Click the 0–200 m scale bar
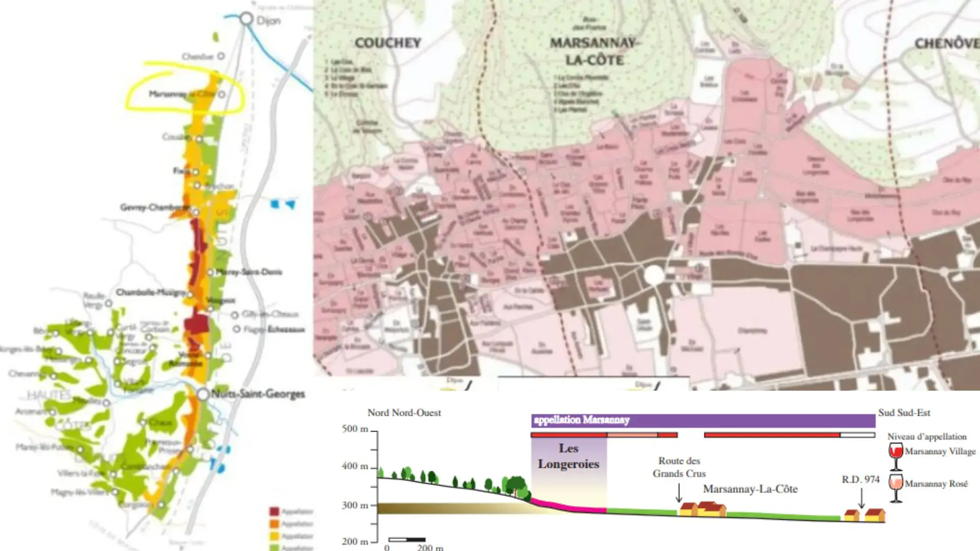This screenshot has height=551, width=980. click(x=407, y=539)
